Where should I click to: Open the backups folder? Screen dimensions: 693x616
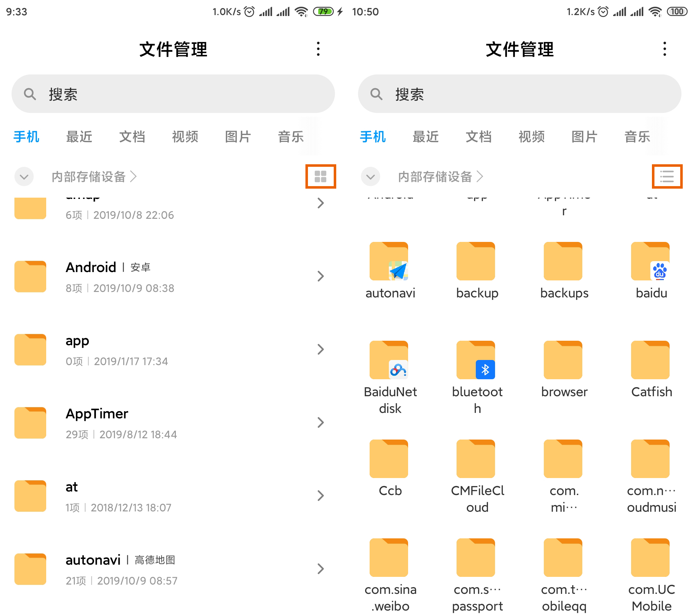pos(563,261)
